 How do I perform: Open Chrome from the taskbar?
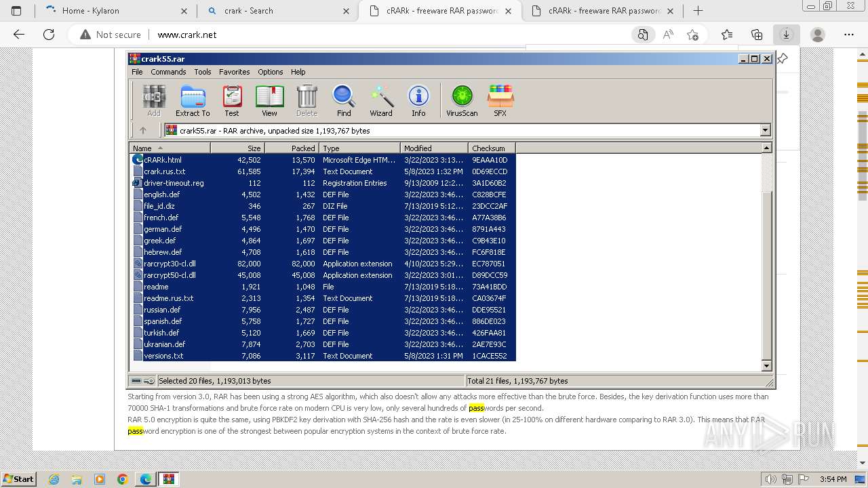coord(122,479)
